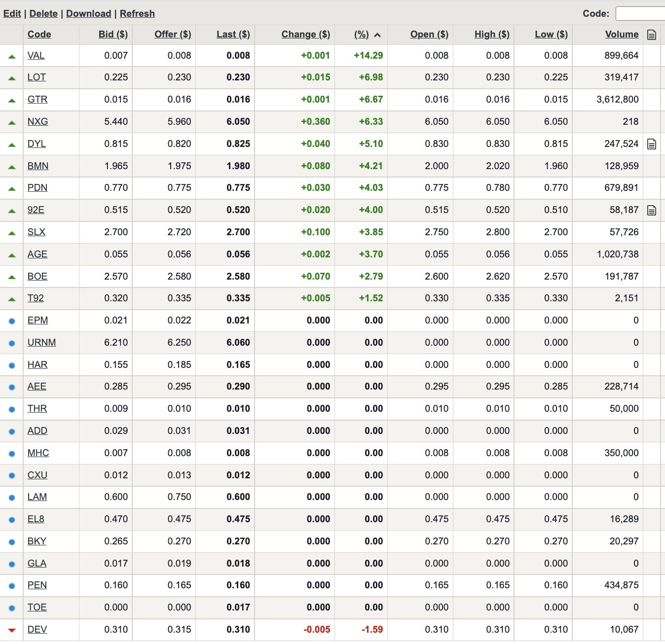Click the green up arrow next to VAL
Viewport: 665px width, 644px height.
(x=11, y=55)
